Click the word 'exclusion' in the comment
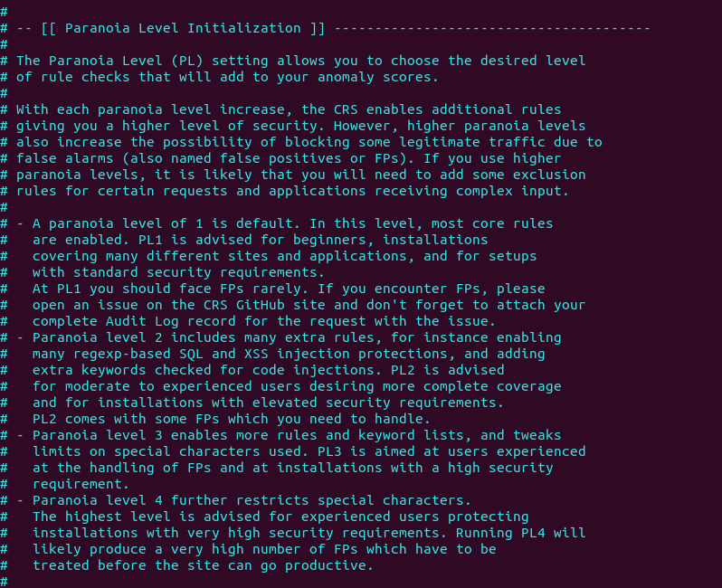Viewport: 722px width, 588px height. click(x=549, y=175)
